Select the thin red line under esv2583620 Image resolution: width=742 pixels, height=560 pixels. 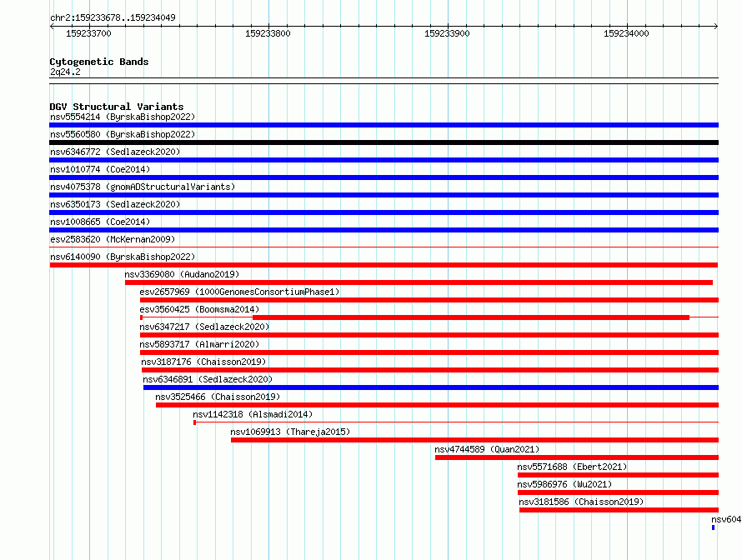pyautogui.click(x=384, y=247)
